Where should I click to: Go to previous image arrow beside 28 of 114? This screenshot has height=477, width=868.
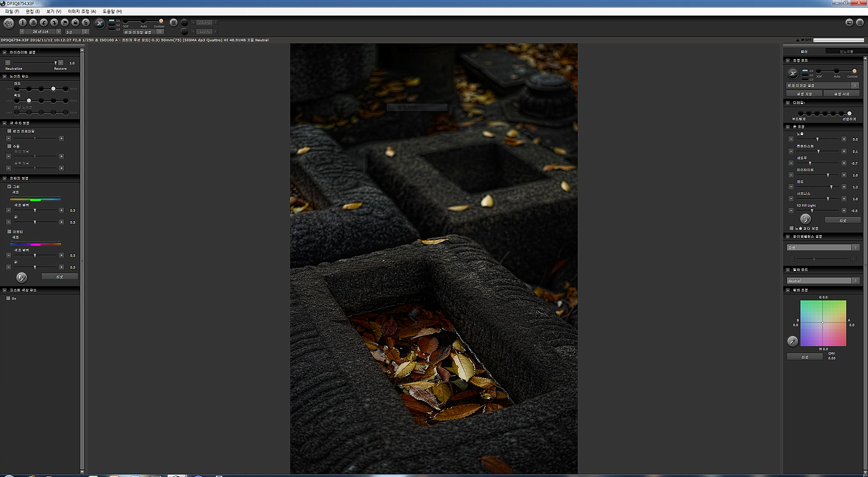point(22,31)
